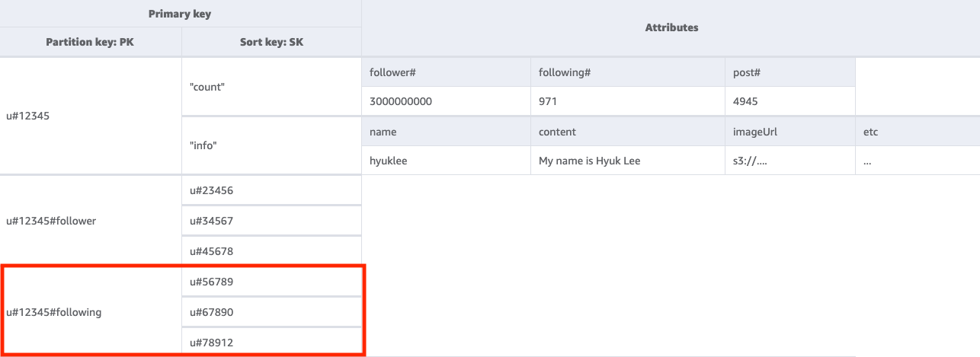Click the Primary key header cell
The image size is (980, 357).
click(181, 13)
